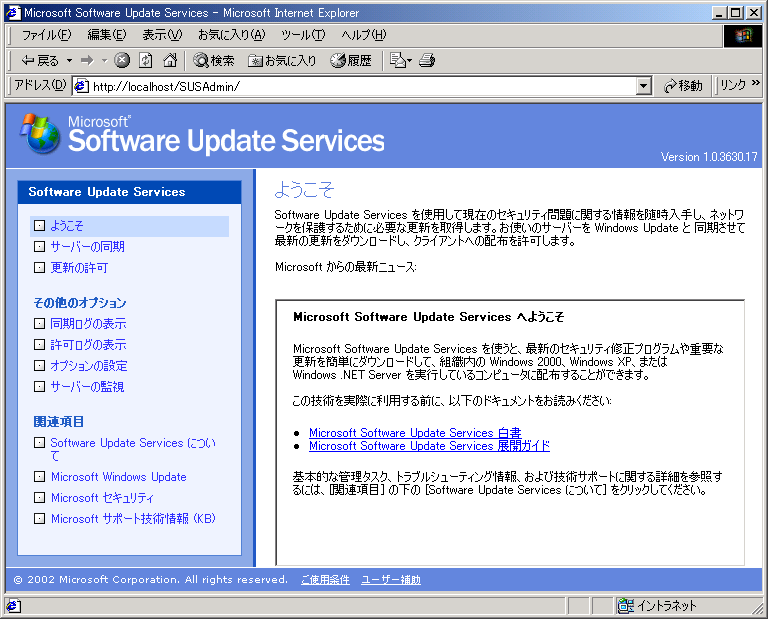Open the お気に入り(A) menu

(231, 35)
